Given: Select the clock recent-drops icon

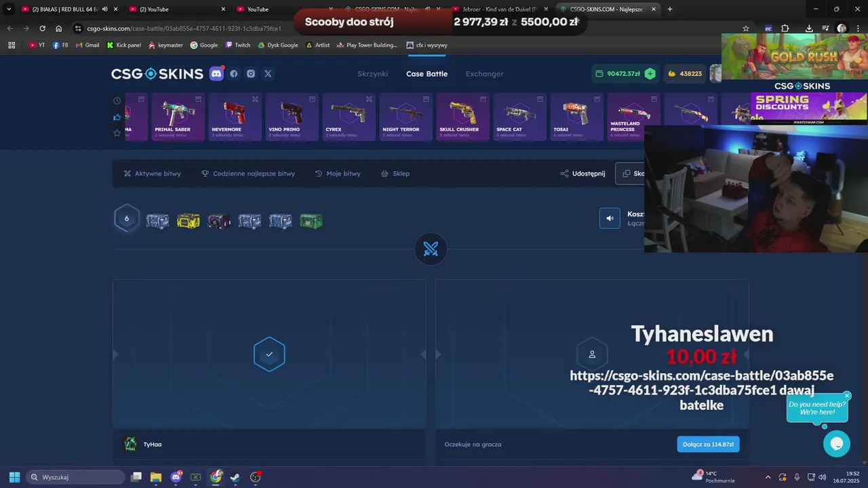Looking at the screenshot, I should (117, 101).
